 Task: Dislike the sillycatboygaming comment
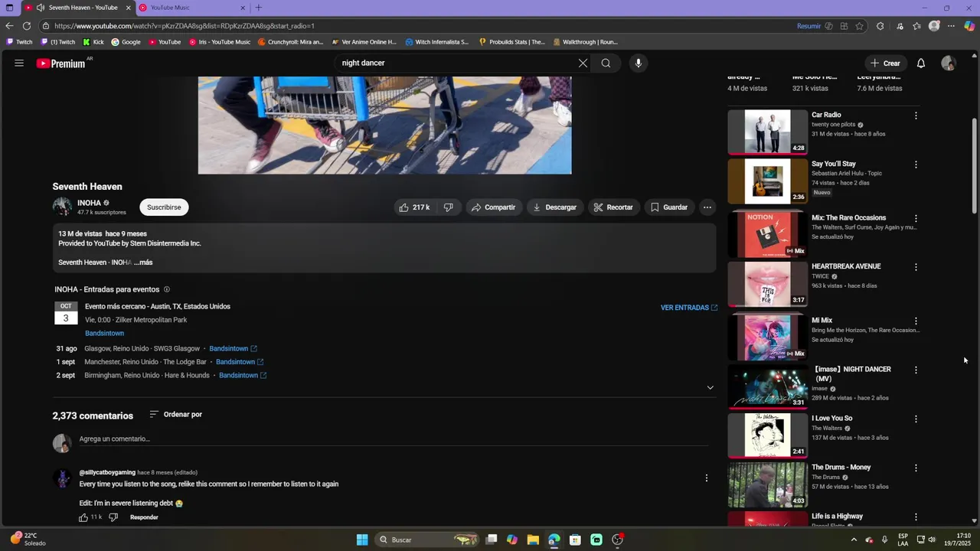pyautogui.click(x=113, y=517)
